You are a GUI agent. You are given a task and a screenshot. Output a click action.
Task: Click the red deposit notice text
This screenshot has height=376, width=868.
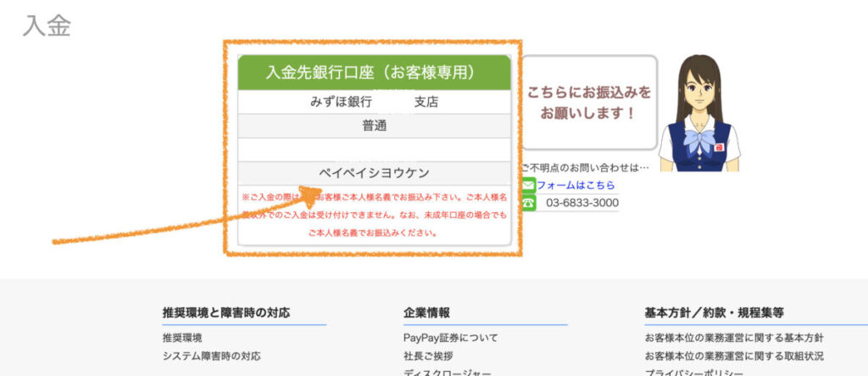(374, 214)
